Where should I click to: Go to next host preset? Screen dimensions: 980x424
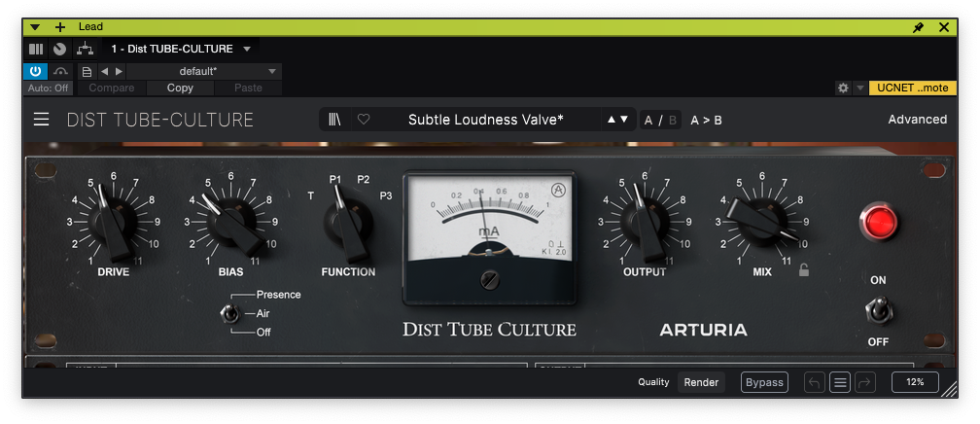click(119, 71)
